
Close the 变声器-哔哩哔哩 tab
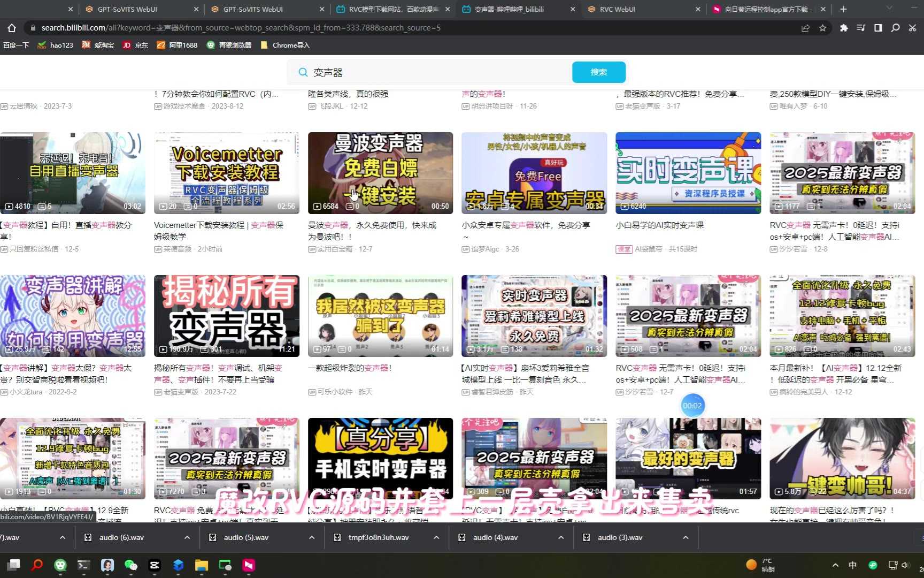(x=573, y=9)
